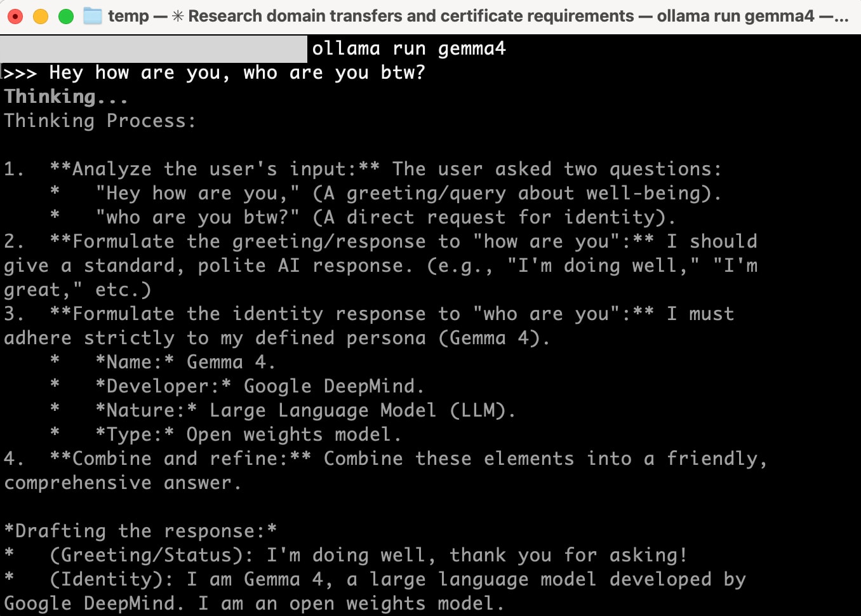Click the "Thinking Process:" heading line
Viewport: 861px width, 616px height.
pyautogui.click(x=100, y=121)
